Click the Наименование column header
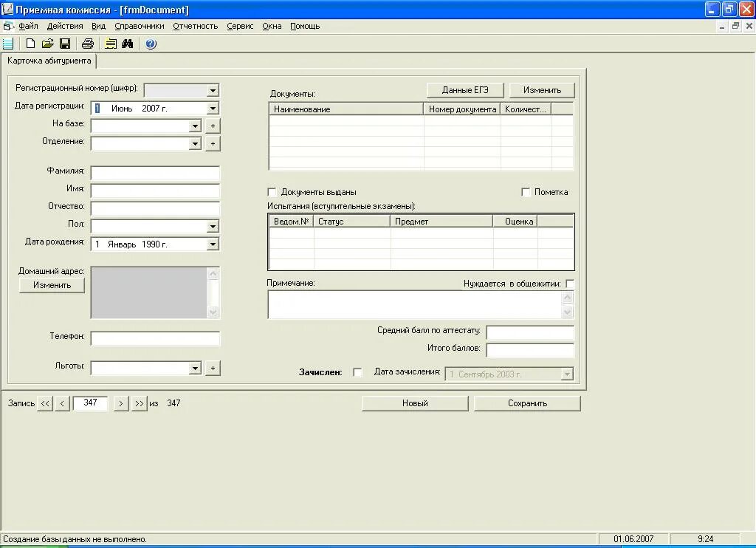Image resolution: width=756 pixels, height=548 pixels. 346,109
